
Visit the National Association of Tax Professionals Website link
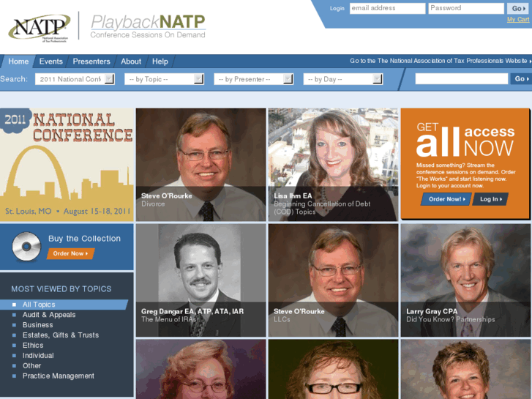441,61
